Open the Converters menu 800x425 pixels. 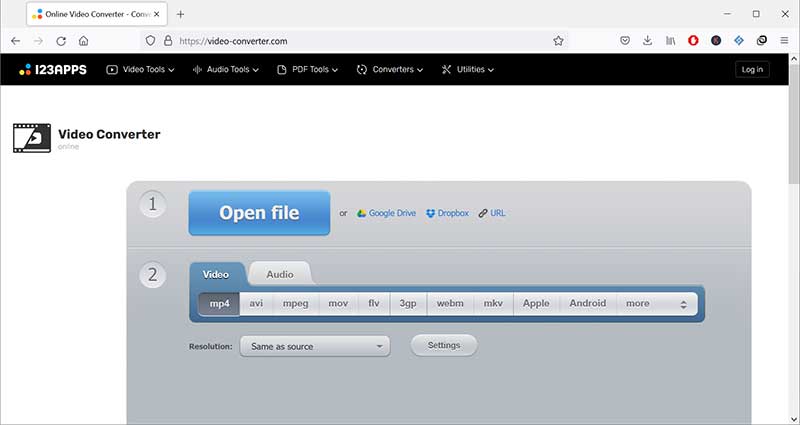coord(390,69)
